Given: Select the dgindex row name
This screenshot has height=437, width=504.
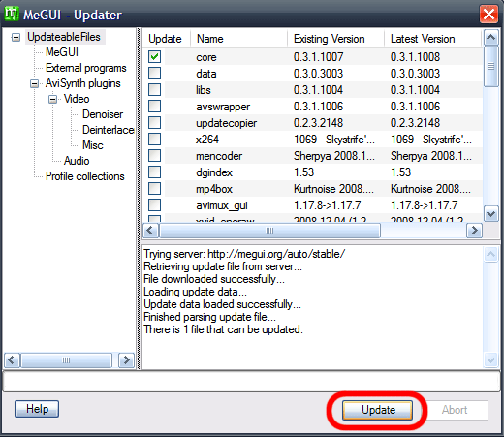Looking at the screenshot, I should (x=214, y=172).
